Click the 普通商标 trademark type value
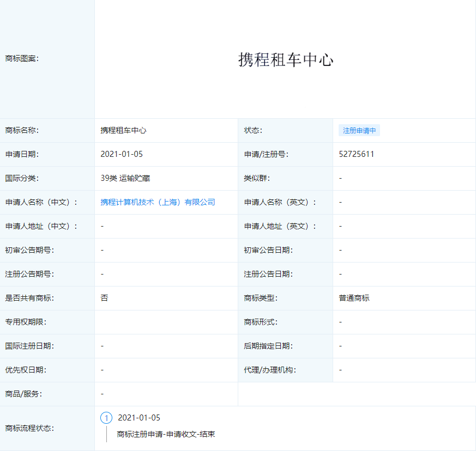 click(354, 298)
